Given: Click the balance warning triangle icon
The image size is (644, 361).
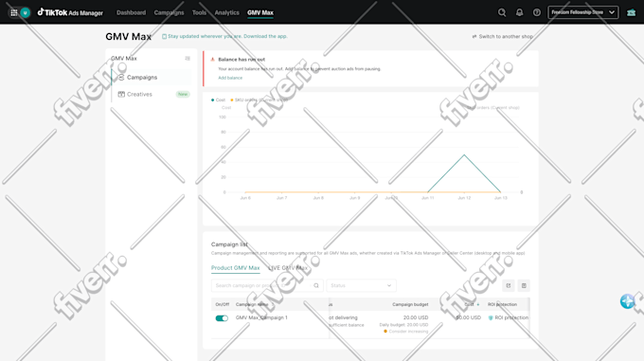Looking at the screenshot, I should click(x=213, y=60).
